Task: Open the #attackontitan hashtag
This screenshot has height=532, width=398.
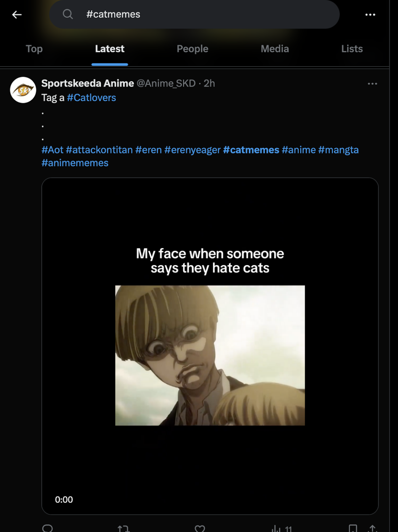Action: click(x=99, y=150)
